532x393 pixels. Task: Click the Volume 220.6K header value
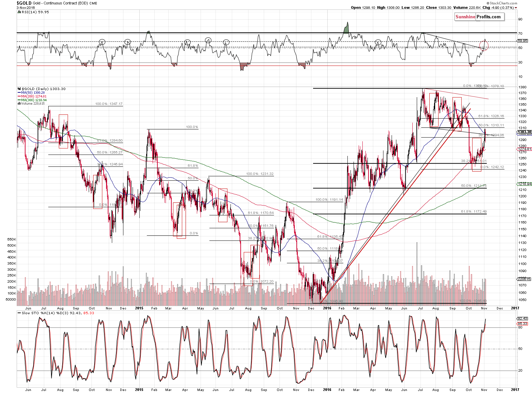[x=467, y=7]
